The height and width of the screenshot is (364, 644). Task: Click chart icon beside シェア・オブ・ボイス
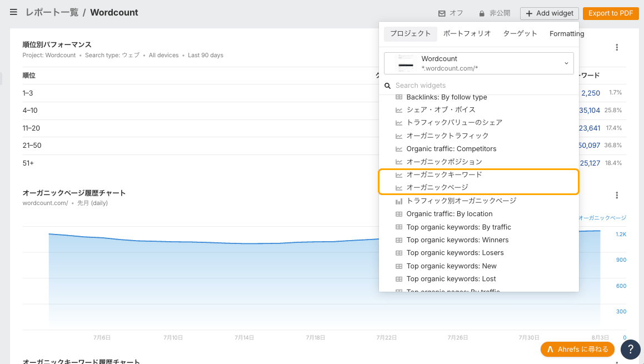tap(398, 110)
